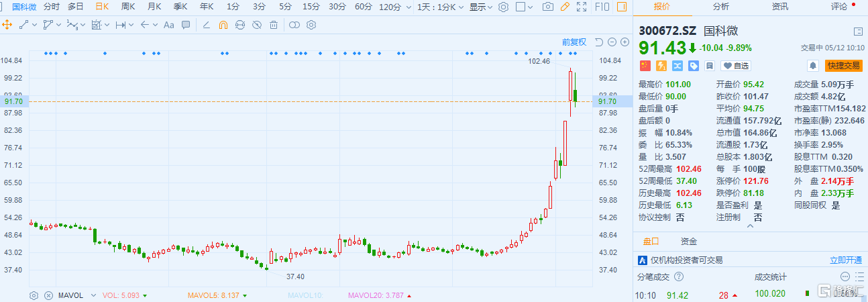Delete drawings with trash icon

(274, 25)
